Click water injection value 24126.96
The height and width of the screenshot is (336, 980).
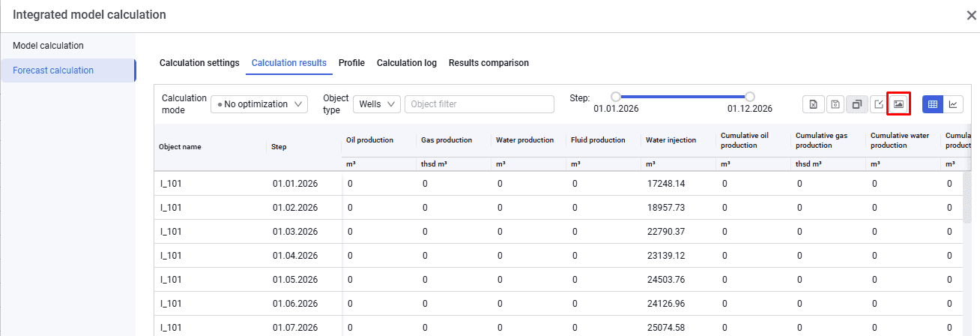666,303
